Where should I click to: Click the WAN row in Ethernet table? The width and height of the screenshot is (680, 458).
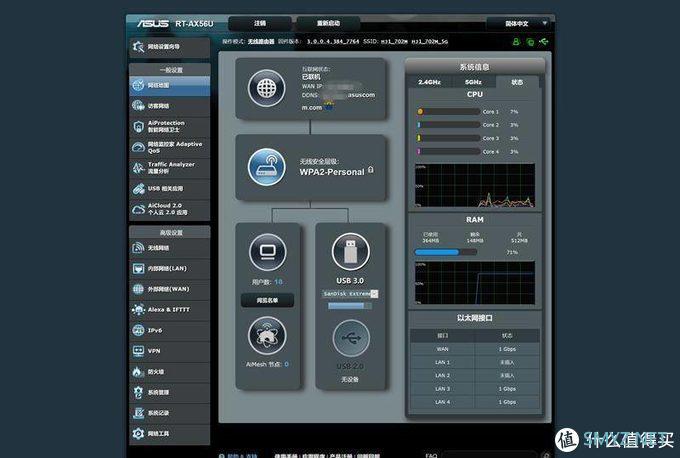(x=475, y=349)
